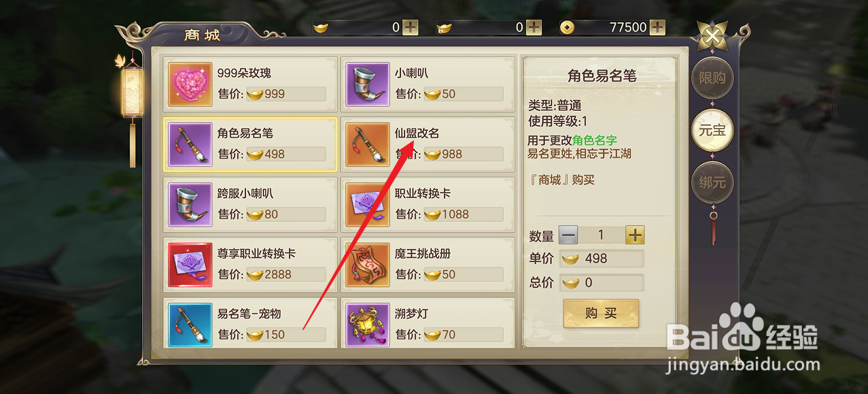Pick the 易名笔-宠物 brush icon
This screenshot has width=868, height=394.
[x=190, y=325]
